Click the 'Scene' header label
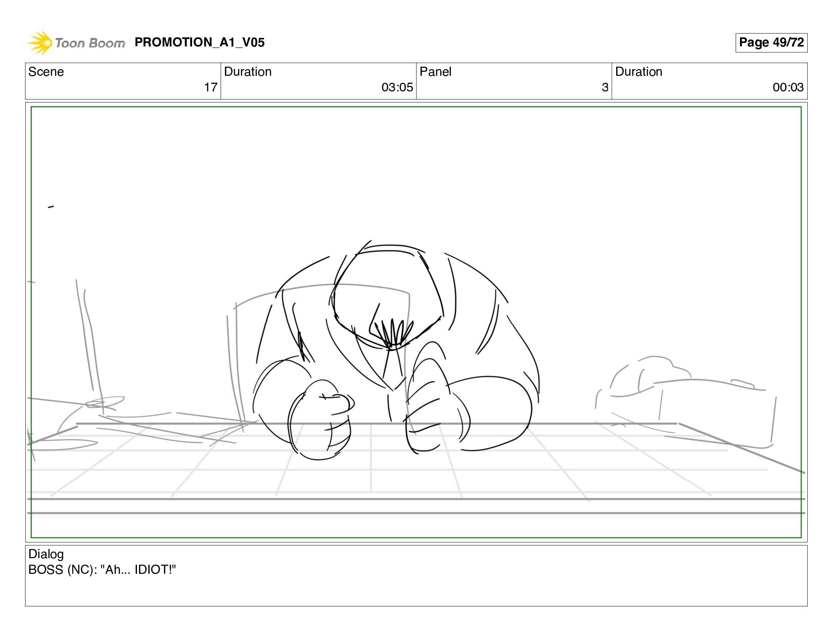Viewport: 834px width, 644px height. point(46,72)
